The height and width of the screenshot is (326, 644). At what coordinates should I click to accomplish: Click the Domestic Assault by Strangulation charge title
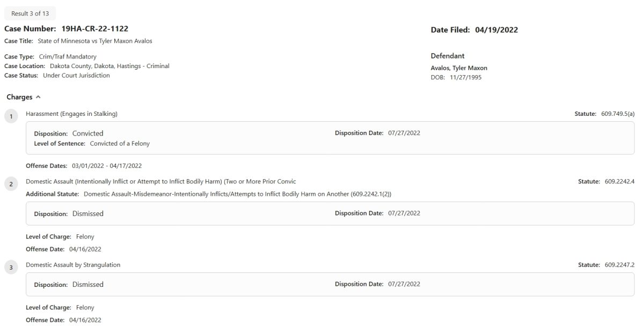[73, 265]
